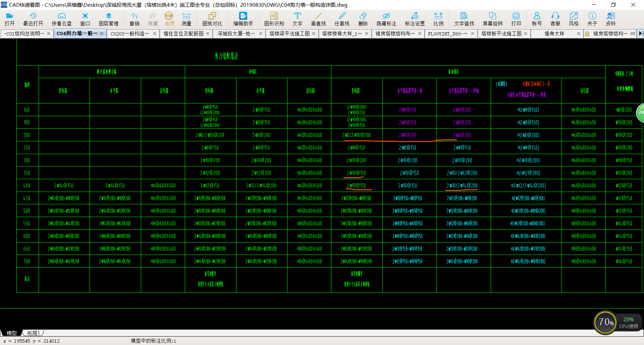The width and height of the screenshot is (644, 345).
Task: Open 标注设置 annotation settings
Action: pos(415,19)
